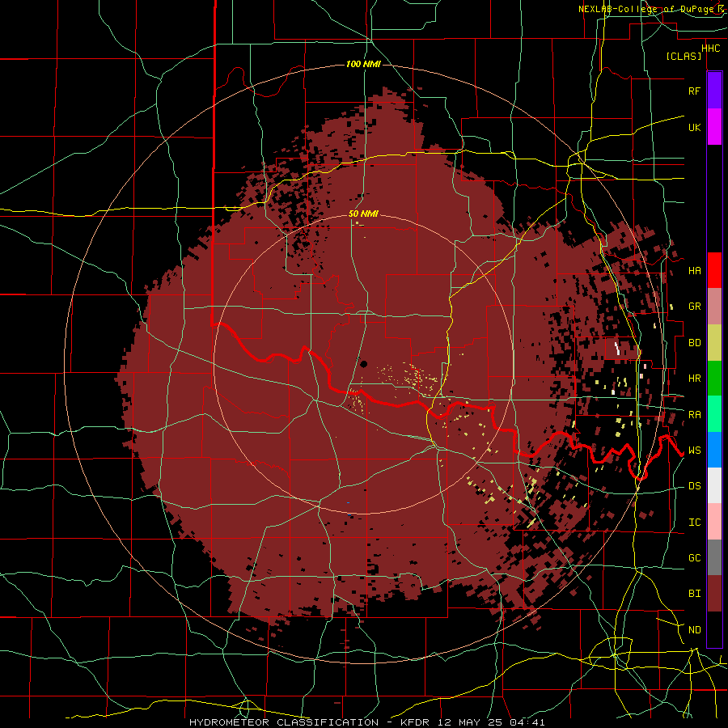Click the 50 NMI range ring label
The height and width of the screenshot is (728, 728).
[363, 214]
